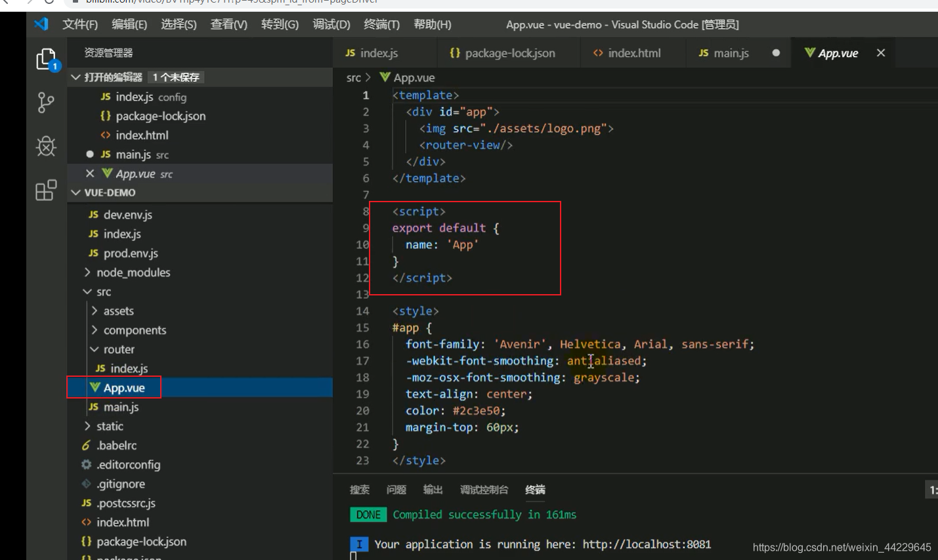Click Vue icon of App.vue in src
Viewport: 938px width, 560px height.
(95, 387)
